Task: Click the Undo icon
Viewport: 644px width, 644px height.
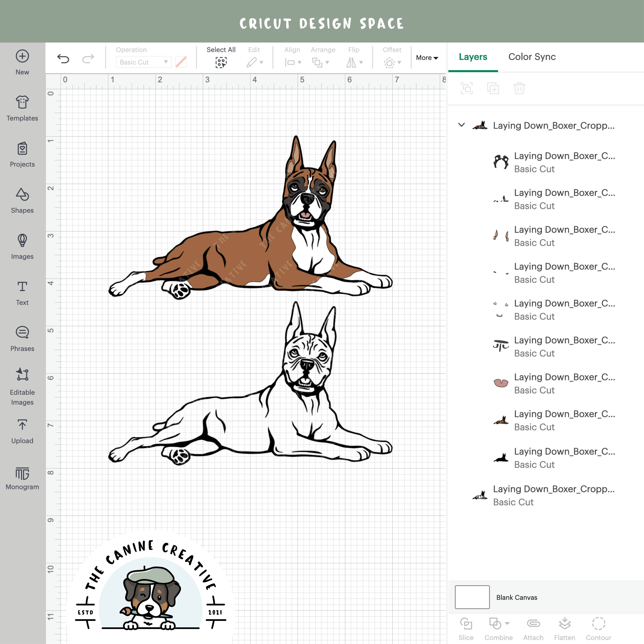Action: coord(63,58)
